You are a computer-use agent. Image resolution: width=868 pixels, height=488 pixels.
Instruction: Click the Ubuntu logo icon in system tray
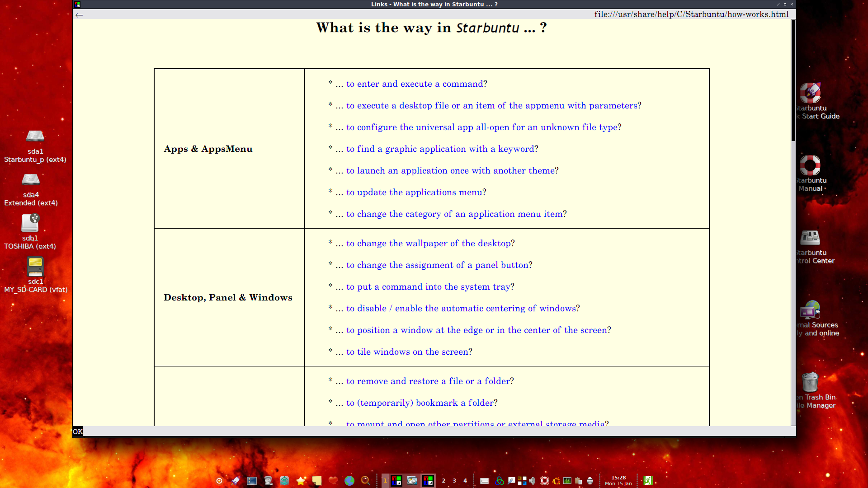coord(556,481)
